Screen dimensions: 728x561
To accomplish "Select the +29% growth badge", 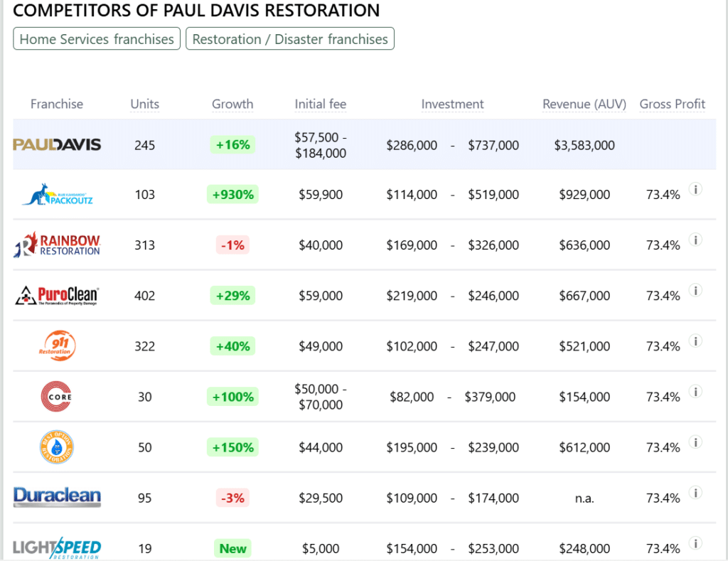I will point(232,296).
